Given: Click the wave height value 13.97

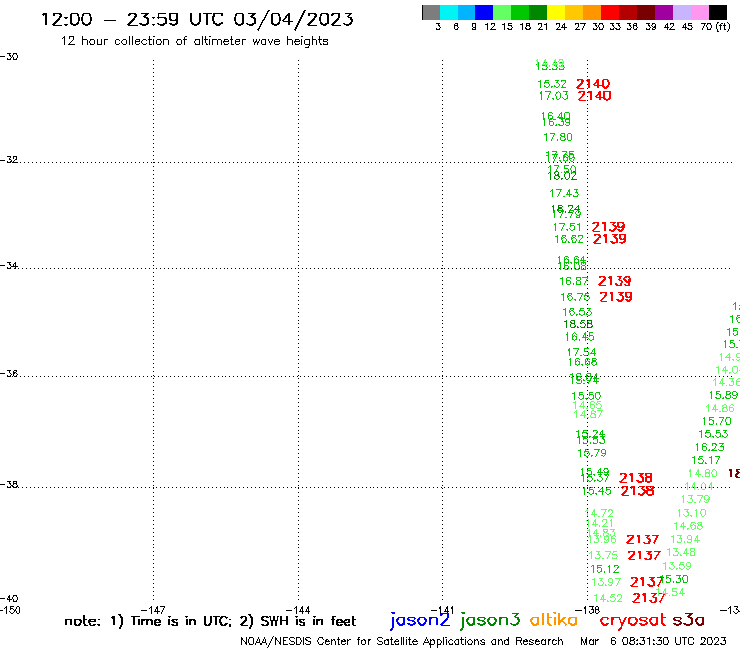Looking at the screenshot, I should click(x=606, y=582).
